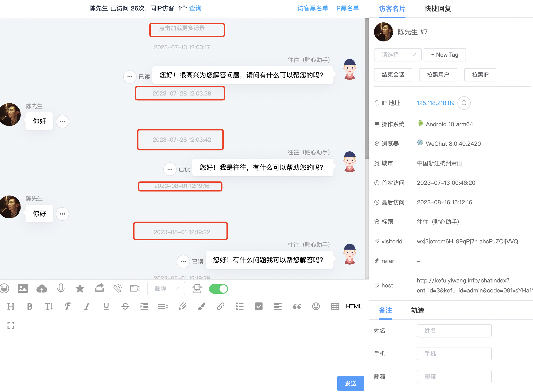
Task: Open the 请选择 tag dropdown
Action: pyautogui.click(x=398, y=55)
